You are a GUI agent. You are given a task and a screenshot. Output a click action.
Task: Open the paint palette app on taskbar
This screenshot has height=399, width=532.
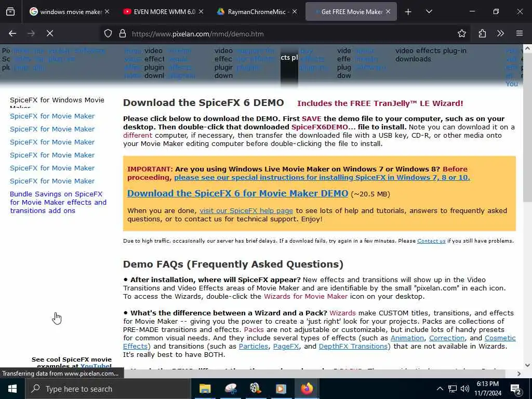[231, 389]
